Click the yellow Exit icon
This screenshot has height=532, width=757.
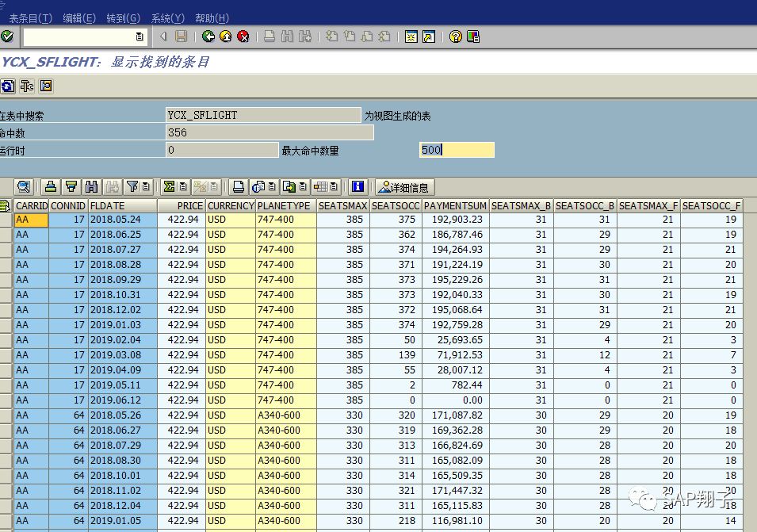coord(225,36)
